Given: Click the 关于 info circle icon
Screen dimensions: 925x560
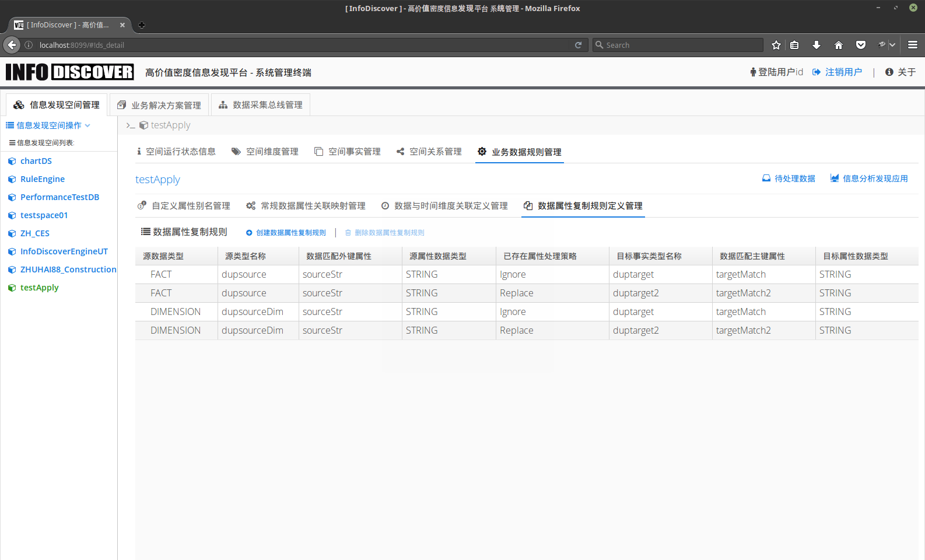Looking at the screenshot, I should (889, 72).
